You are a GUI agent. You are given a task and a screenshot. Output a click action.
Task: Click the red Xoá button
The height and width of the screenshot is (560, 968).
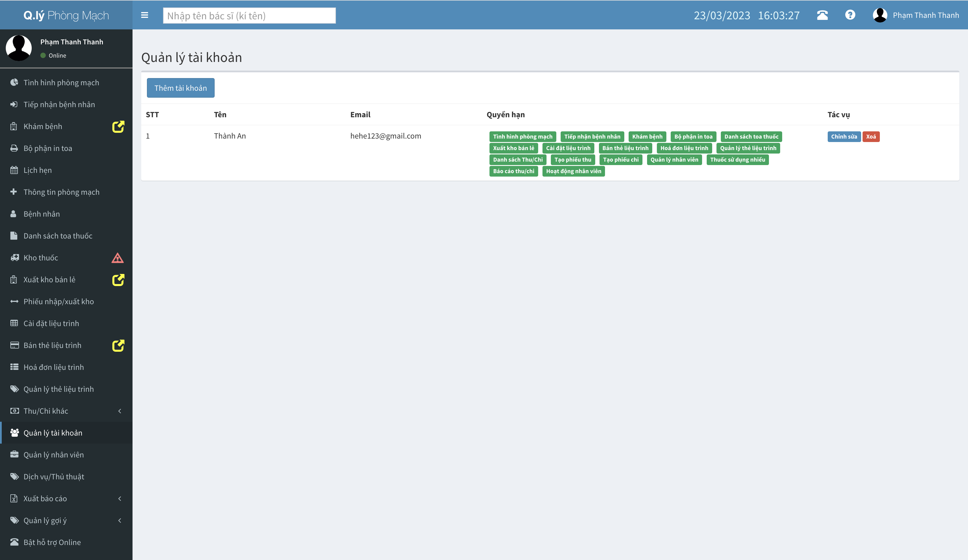[x=871, y=137]
